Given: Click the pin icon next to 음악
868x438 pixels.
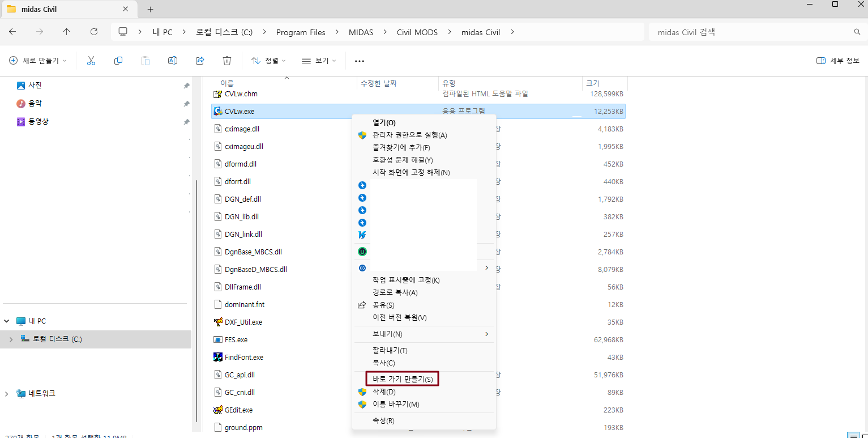Looking at the screenshot, I should click(186, 104).
